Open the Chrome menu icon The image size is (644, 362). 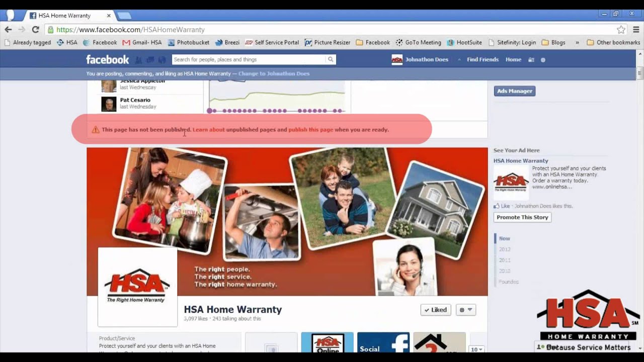pyautogui.click(x=636, y=30)
